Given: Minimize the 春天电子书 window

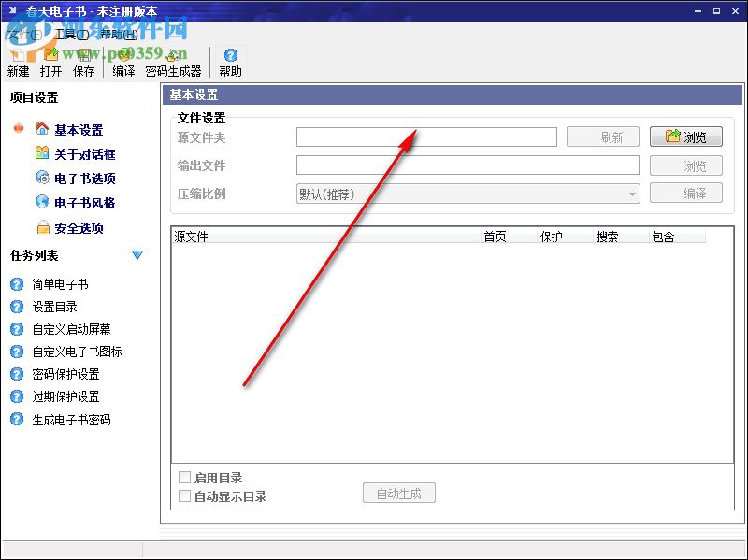Looking at the screenshot, I should tap(698, 11).
